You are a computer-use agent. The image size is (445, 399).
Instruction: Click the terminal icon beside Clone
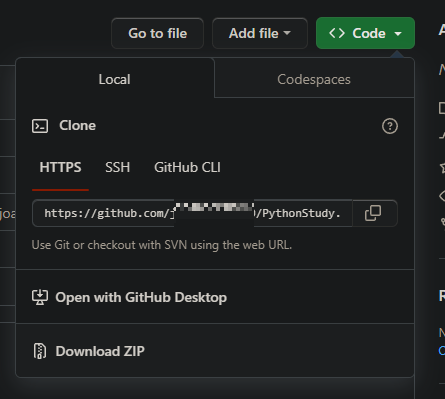(x=40, y=126)
